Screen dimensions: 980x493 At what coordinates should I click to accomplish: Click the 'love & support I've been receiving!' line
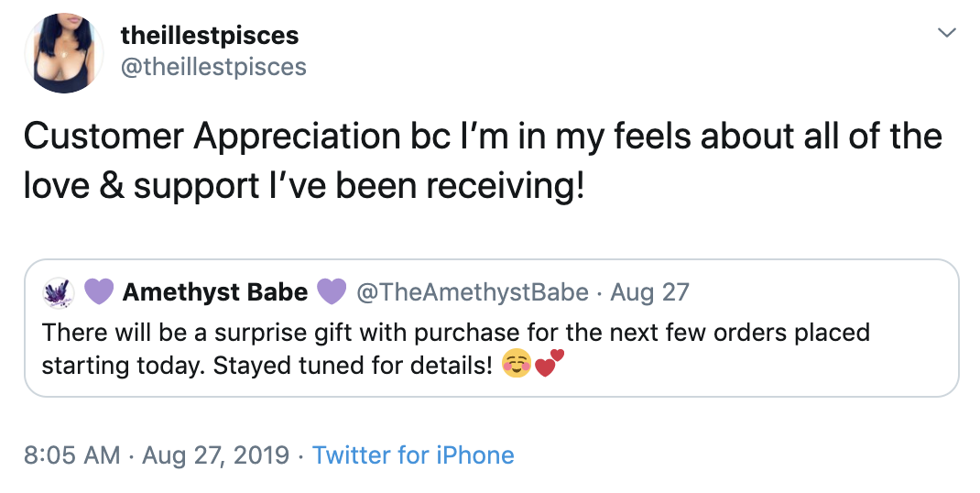tap(304, 186)
